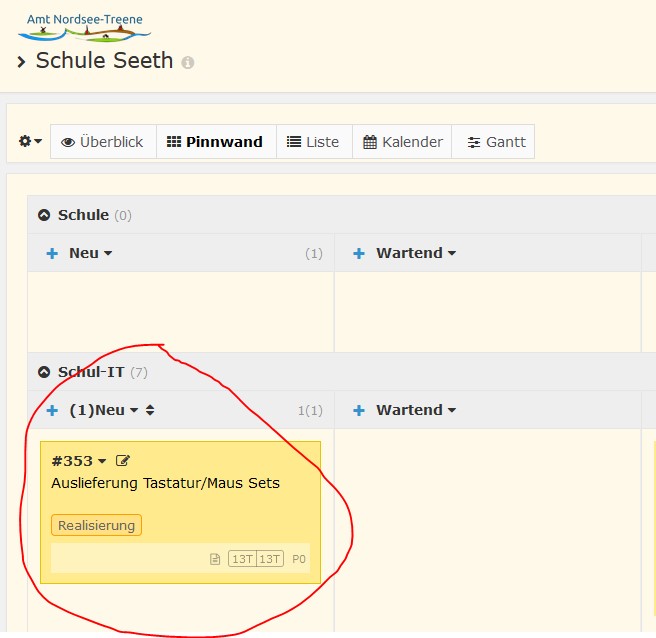Collapse the Schule swimlane

click(44, 215)
